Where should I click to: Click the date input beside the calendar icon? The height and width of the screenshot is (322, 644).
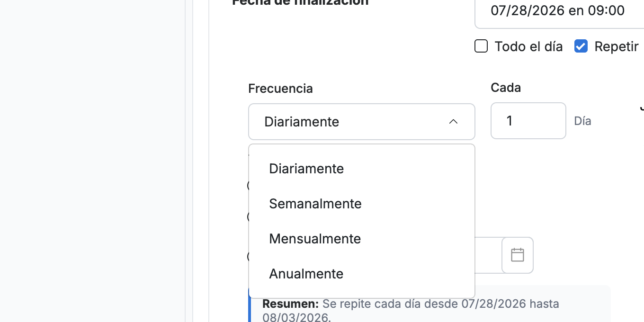point(488,255)
